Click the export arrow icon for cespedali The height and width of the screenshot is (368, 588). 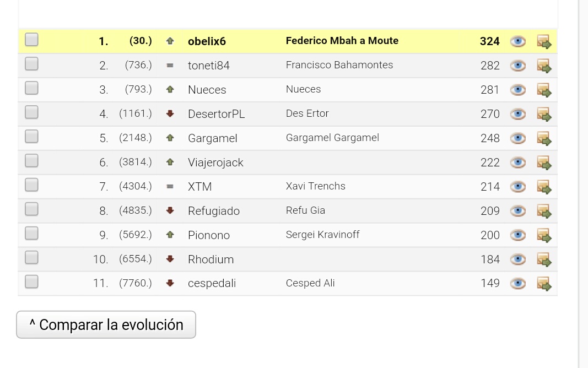point(544,284)
